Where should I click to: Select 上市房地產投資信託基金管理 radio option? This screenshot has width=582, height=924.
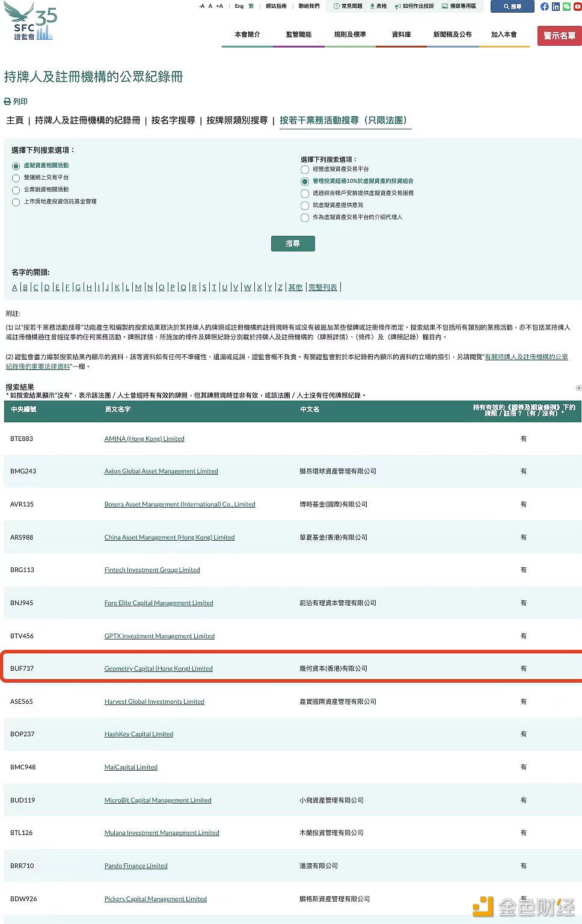pyautogui.click(x=16, y=202)
